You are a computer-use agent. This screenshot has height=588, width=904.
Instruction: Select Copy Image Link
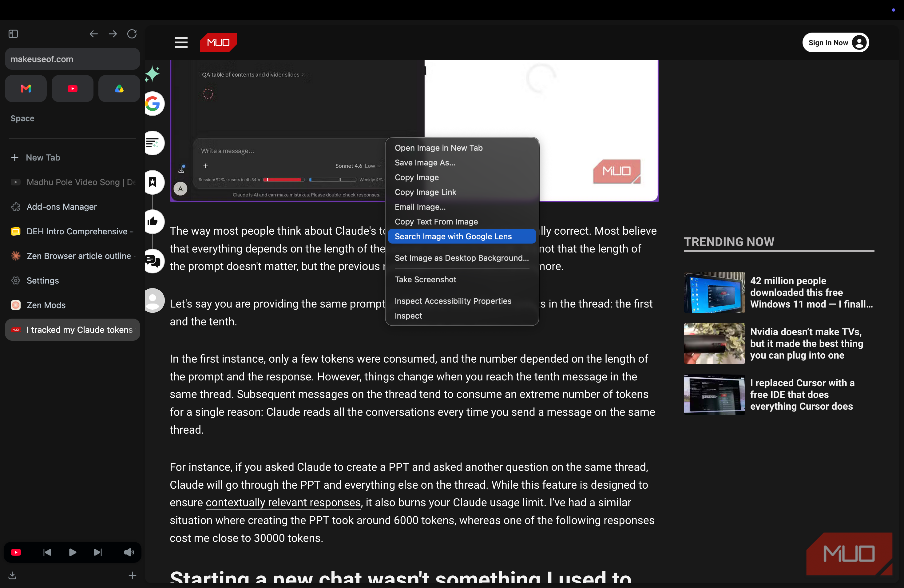(x=462, y=192)
